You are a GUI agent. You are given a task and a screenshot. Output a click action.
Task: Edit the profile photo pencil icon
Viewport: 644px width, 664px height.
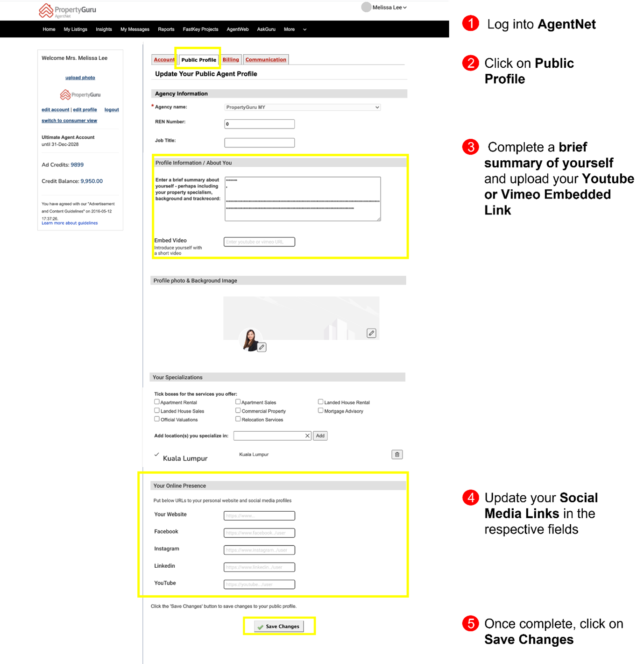click(262, 347)
